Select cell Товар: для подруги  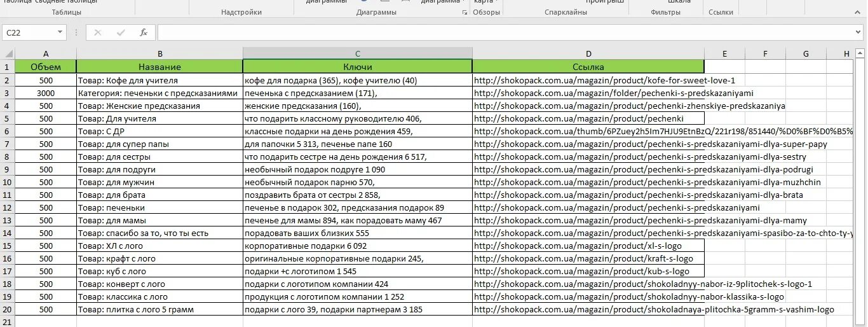tap(160, 169)
